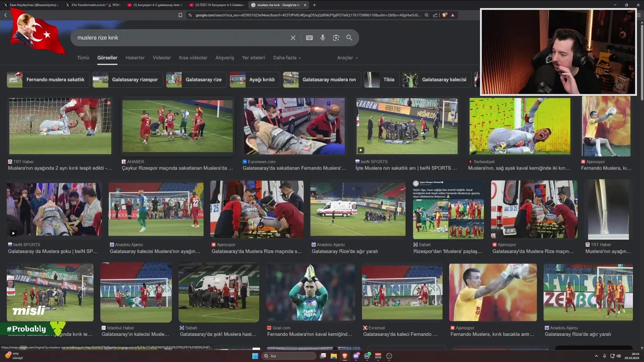
Task: Go back with the browser back arrow
Action: coord(6,15)
